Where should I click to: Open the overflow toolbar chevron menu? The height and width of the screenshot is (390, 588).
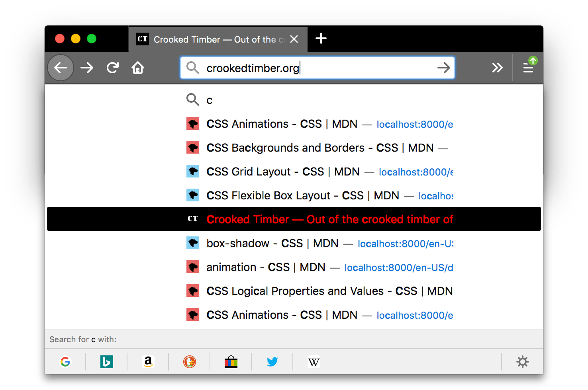pyautogui.click(x=497, y=68)
